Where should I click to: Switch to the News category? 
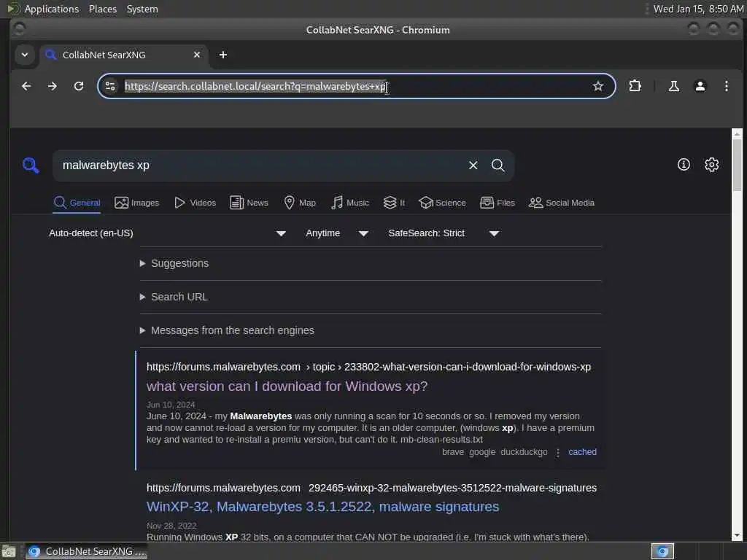click(x=249, y=203)
